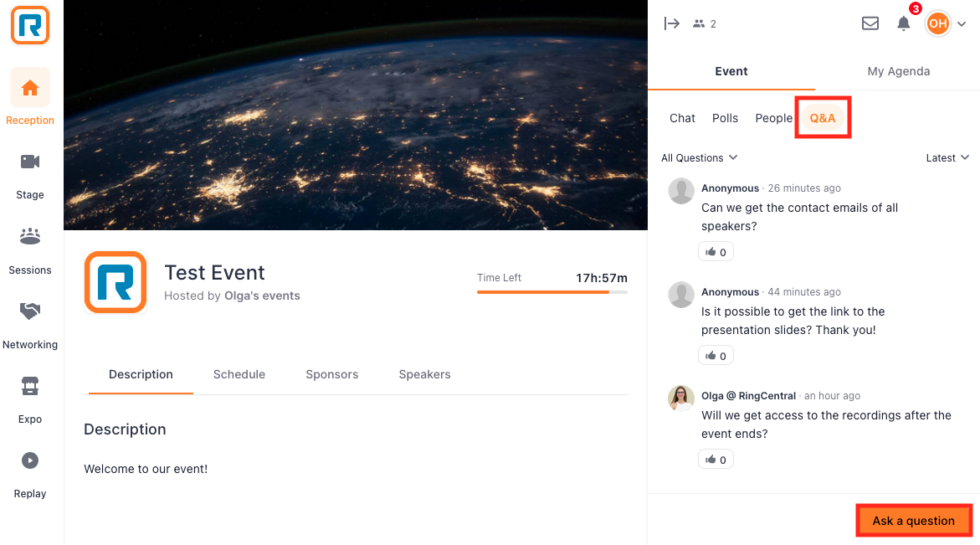The width and height of the screenshot is (980, 545).
Task: Open the All Questions filter dropdown
Action: [x=700, y=157]
